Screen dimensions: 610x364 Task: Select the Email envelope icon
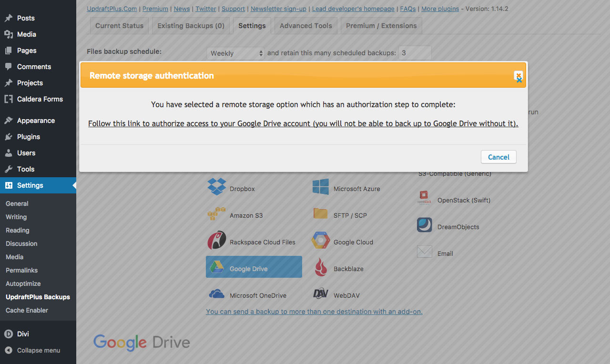(425, 252)
